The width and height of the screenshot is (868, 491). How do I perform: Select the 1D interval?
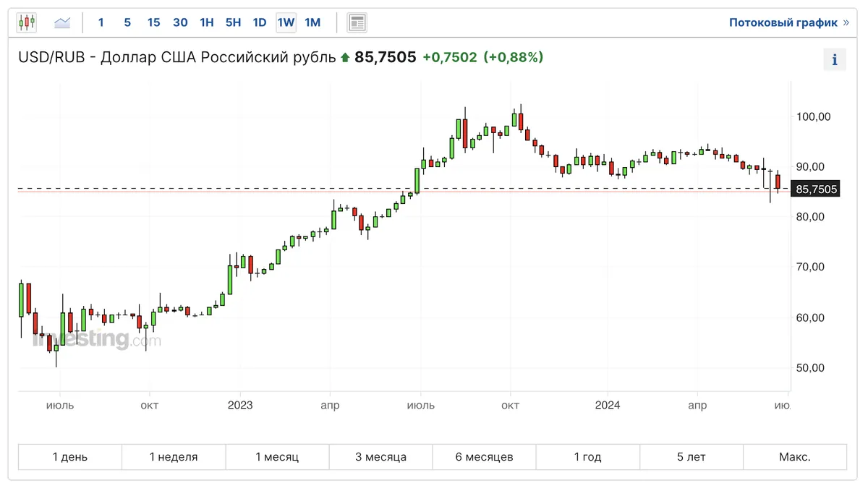tap(260, 22)
